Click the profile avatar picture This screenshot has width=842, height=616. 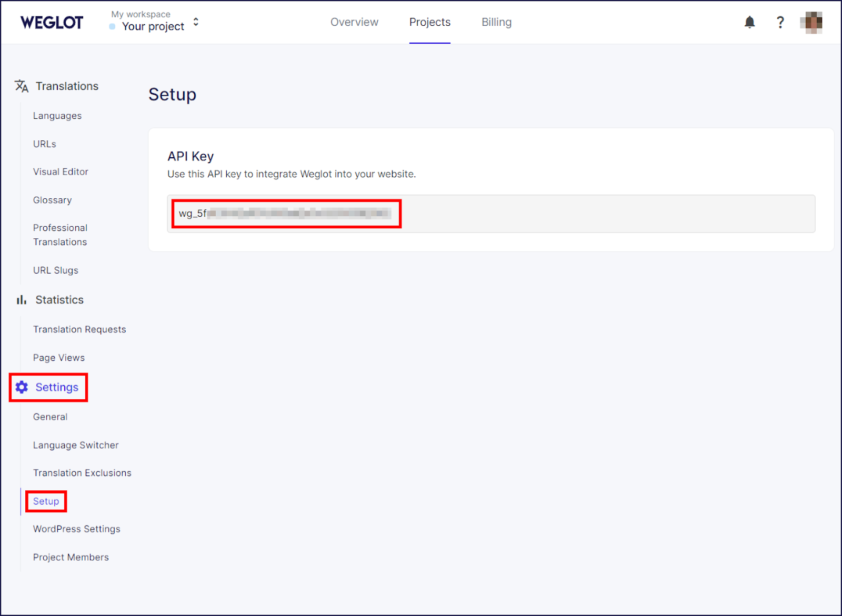point(811,22)
